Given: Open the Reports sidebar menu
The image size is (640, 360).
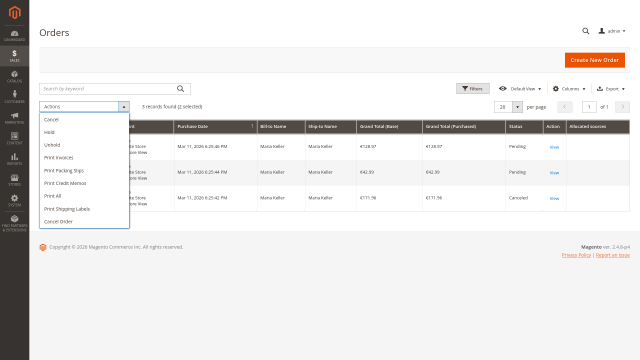Looking at the screenshot, I should (14, 159).
